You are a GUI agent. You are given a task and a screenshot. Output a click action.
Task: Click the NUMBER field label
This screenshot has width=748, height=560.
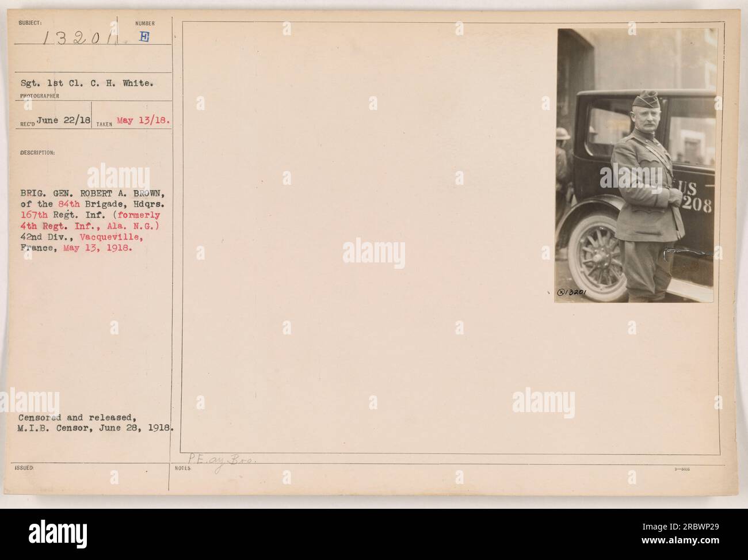coord(144,24)
